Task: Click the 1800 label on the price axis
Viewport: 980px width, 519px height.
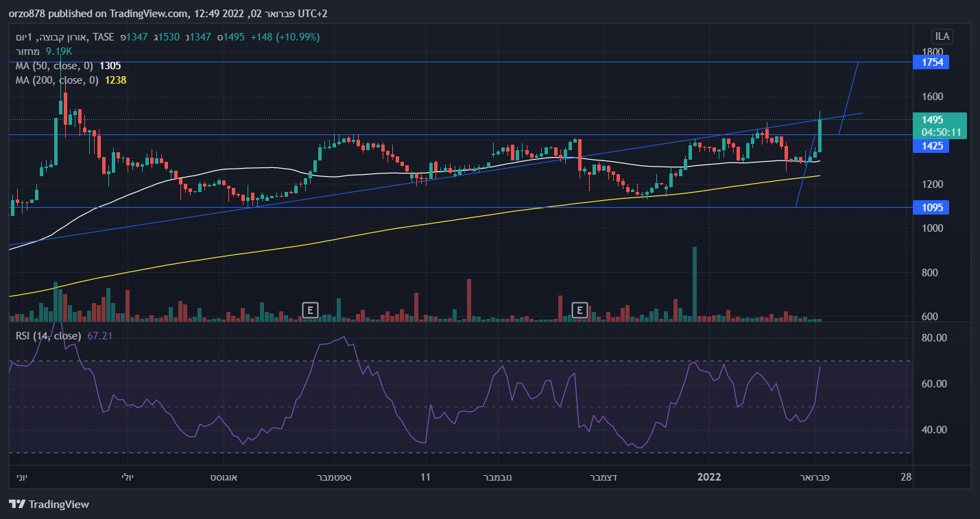Action: point(932,52)
